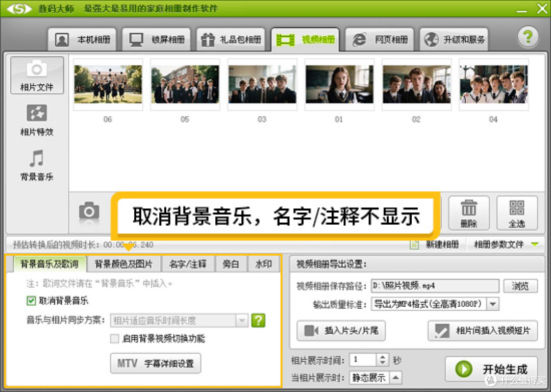The image size is (551, 392).
Task: Open the 水印 tab
Action: [264, 264]
